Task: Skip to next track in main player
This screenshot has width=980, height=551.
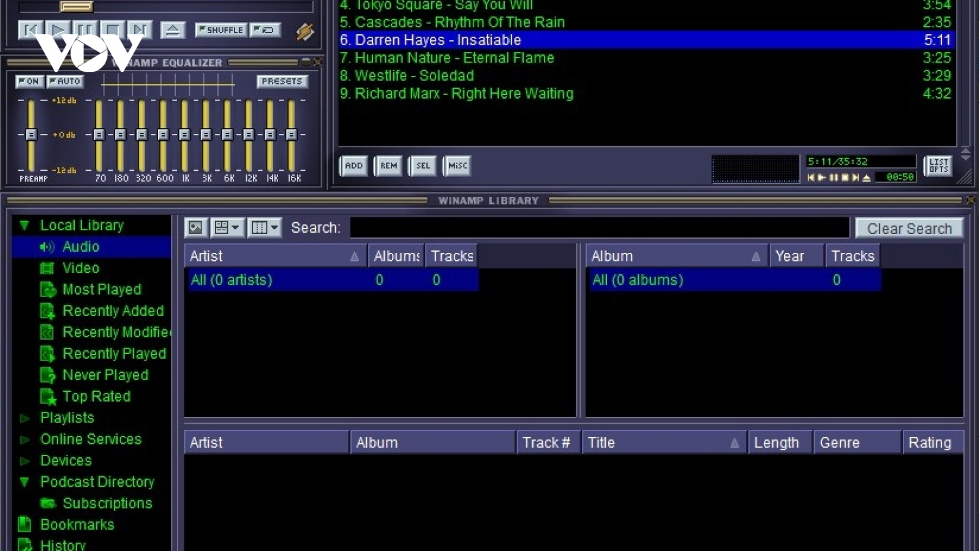Action: pyautogui.click(x=140, y=29)
